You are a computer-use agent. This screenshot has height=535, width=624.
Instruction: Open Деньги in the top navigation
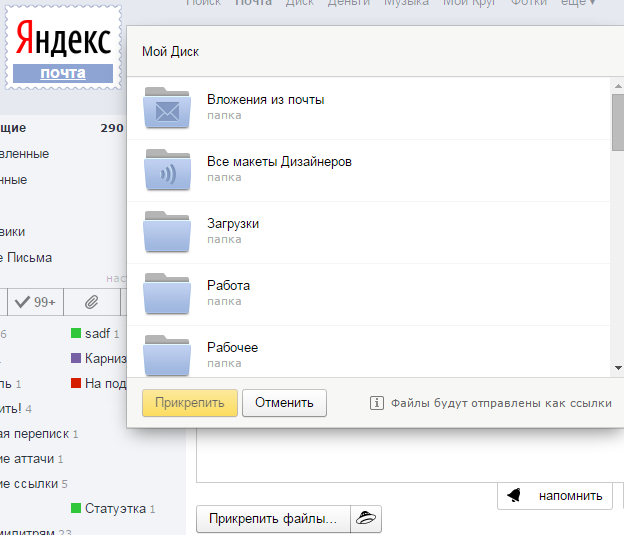pos(349,2)
